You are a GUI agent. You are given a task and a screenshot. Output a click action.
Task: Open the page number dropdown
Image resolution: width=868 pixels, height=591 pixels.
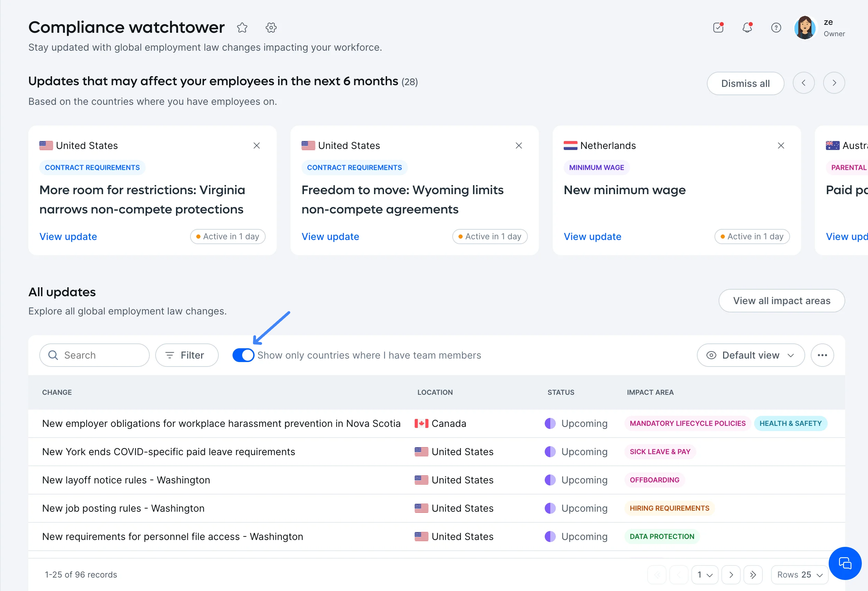pyautogui.click(x=705, y=574)
